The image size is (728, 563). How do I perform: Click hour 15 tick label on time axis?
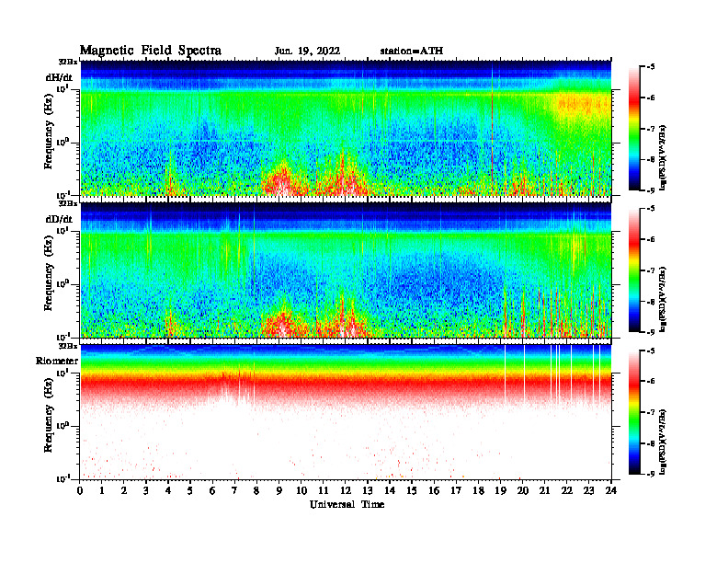tap(412, 490)
